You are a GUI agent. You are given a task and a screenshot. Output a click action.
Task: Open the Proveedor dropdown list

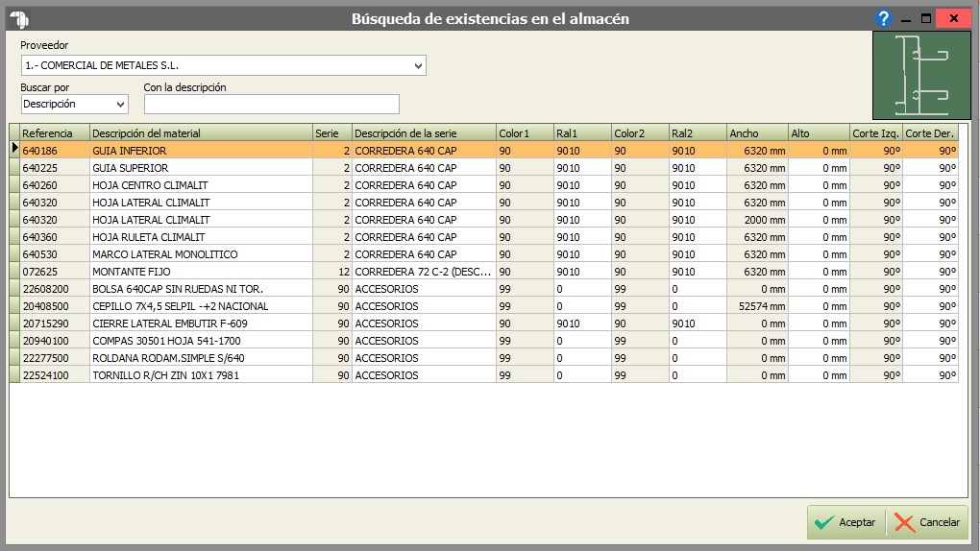(x=418, y=65)
